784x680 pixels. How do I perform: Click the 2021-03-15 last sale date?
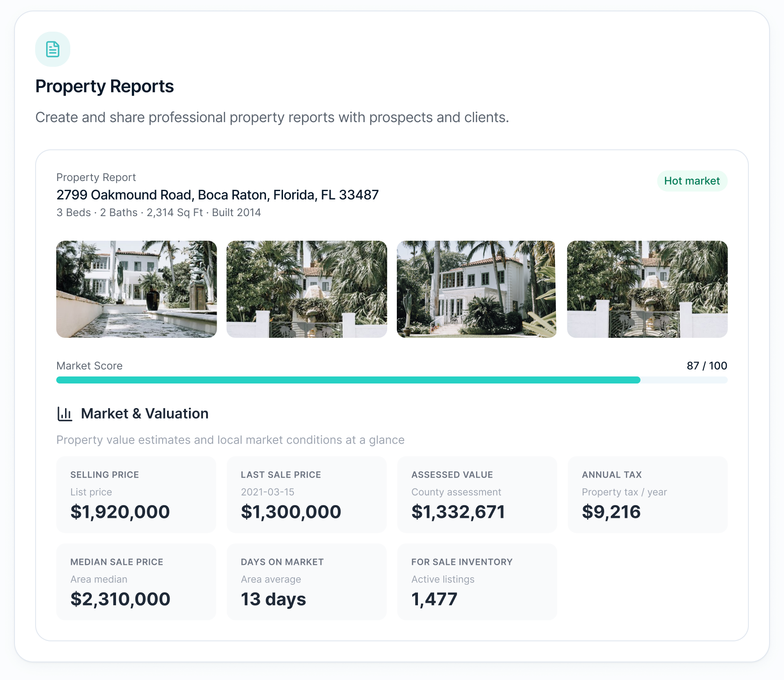point(268,492)
